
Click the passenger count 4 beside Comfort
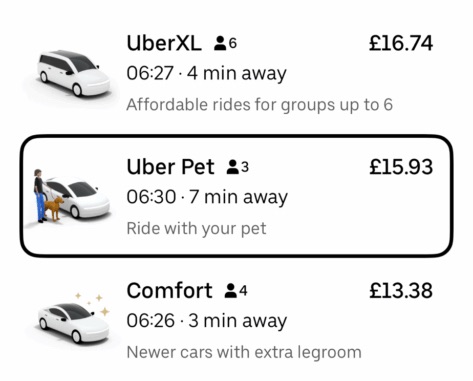(243, 291)
